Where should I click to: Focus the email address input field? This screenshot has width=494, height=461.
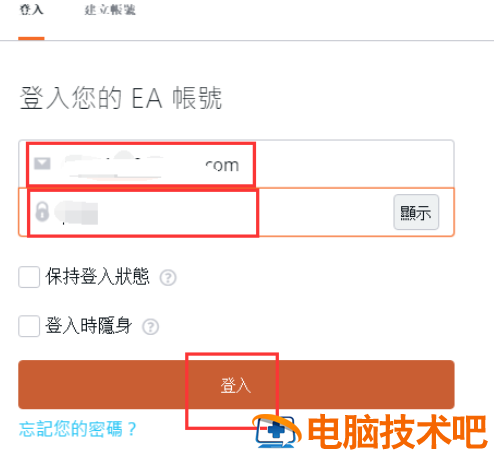tap(236, 164)
